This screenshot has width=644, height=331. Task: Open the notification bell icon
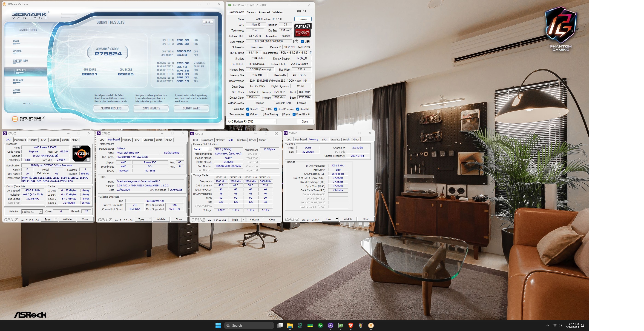pyautogui.click(x=583, y=325)
